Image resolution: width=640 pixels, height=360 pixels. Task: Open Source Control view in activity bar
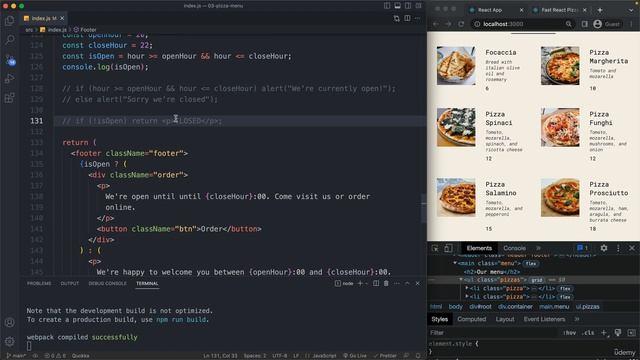click(x=10, y=60)
